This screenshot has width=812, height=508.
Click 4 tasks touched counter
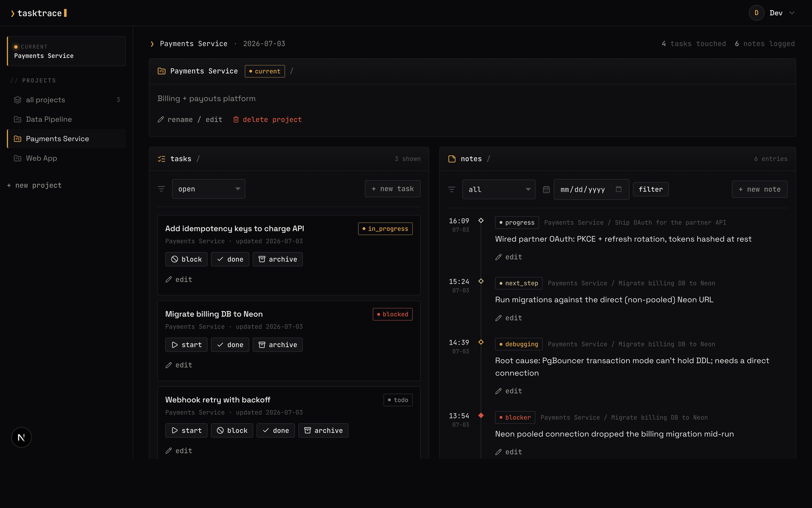(x=694, y=44)
